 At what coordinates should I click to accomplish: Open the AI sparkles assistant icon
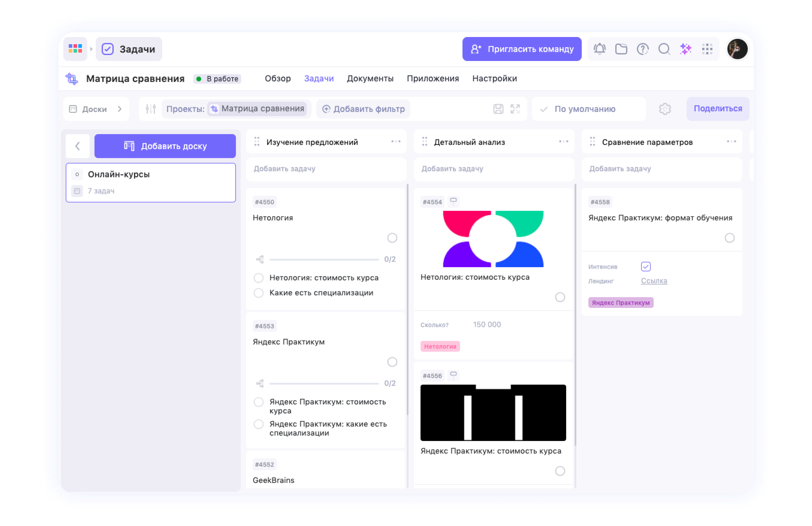tap(685, 49)
